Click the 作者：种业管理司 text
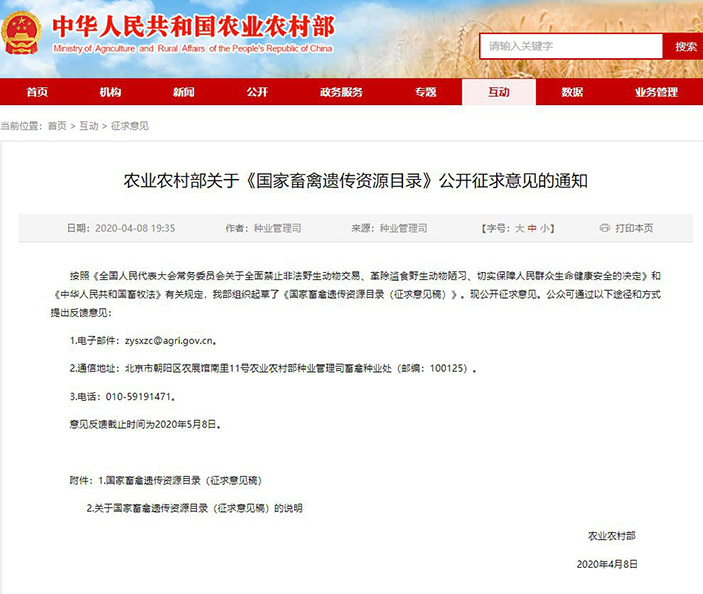The height and width of the screenshot is (594, 703). click(263, 228)
